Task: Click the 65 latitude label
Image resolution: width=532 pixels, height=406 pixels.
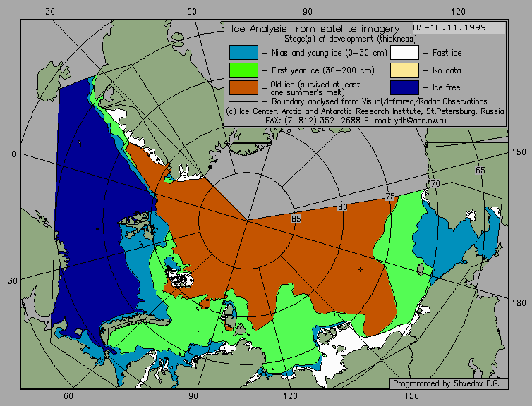Action: [480, 170]
